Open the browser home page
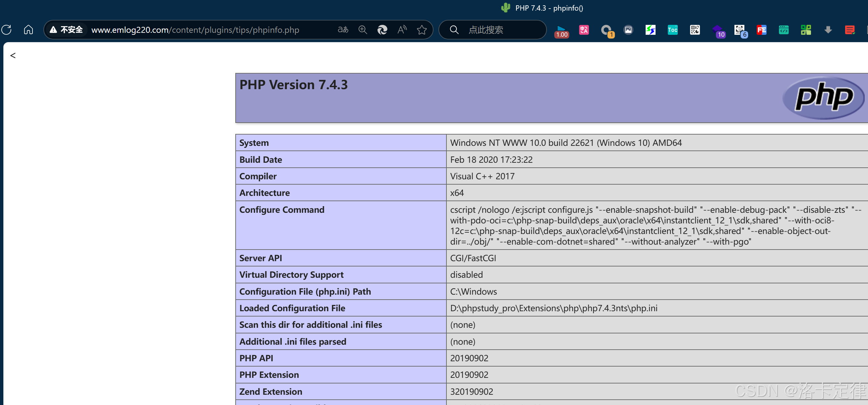The height and width of the screenshot is (405, 868). click(28, 29)
